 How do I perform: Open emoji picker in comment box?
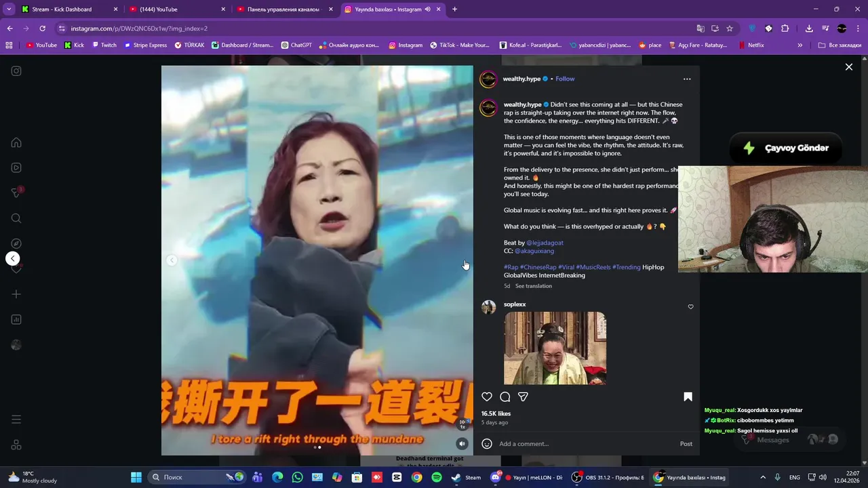point(487,444)
